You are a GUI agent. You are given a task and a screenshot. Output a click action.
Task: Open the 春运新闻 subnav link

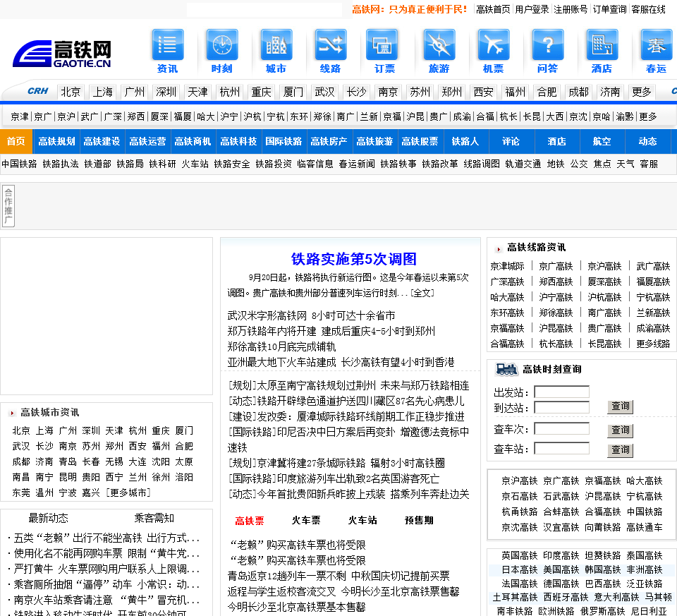357,164
